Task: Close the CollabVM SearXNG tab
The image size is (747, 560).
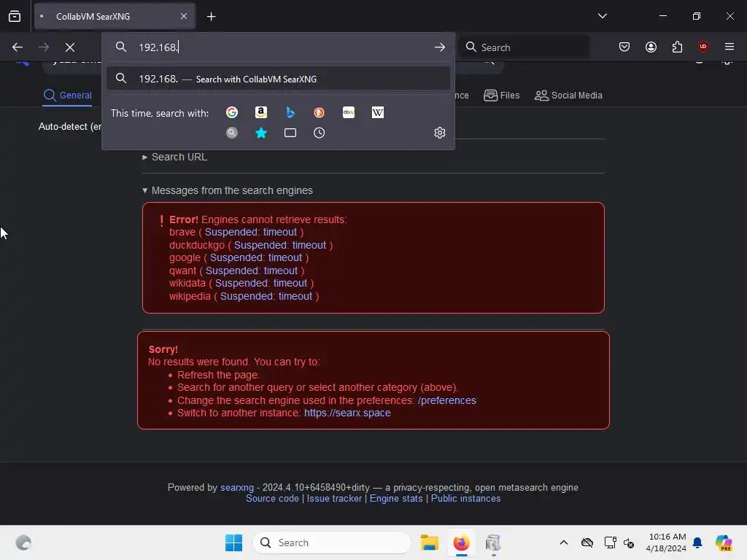Action: [x=184, y=16]
